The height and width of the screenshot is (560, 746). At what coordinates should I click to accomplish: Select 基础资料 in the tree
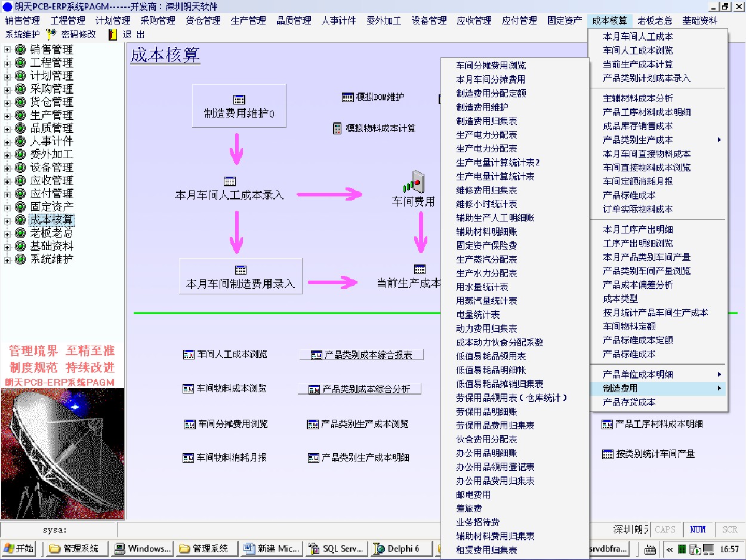52,247
